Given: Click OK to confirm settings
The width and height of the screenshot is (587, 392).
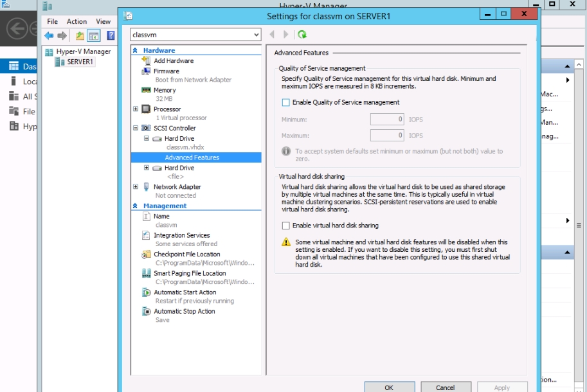Looking at the screenshot, I should (x=390, y=387).
